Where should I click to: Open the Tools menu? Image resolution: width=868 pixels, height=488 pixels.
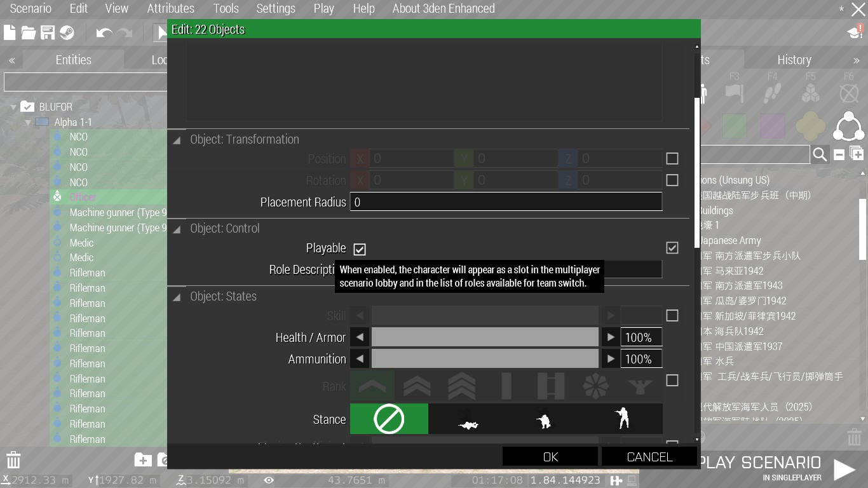[226, 9]
